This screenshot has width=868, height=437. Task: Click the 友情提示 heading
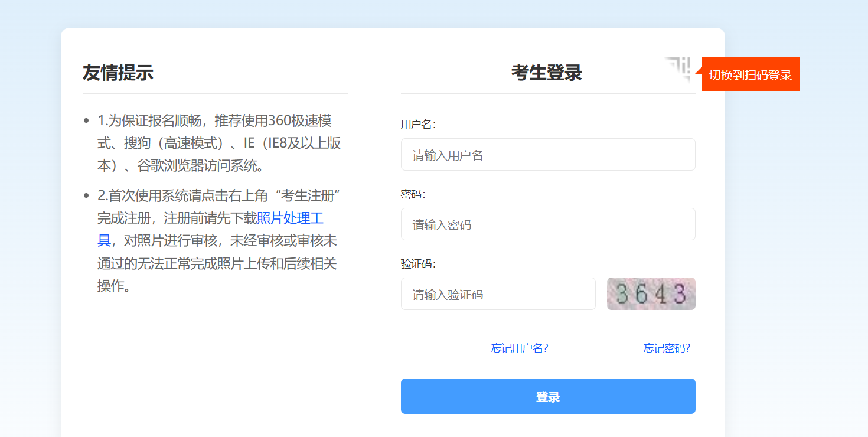tap(118, 73)
